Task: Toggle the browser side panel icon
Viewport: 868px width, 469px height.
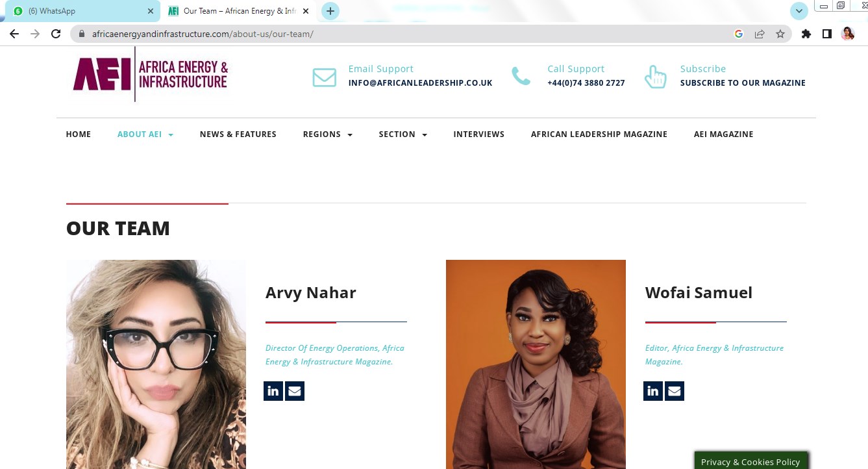Action: [827, 34]
